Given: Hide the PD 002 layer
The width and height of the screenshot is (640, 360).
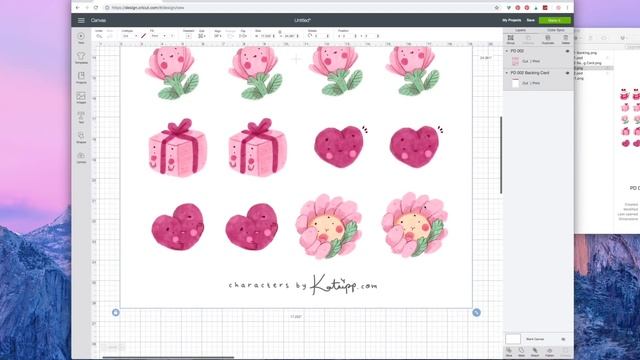Looking at the screenshot, I should point(567,51).
